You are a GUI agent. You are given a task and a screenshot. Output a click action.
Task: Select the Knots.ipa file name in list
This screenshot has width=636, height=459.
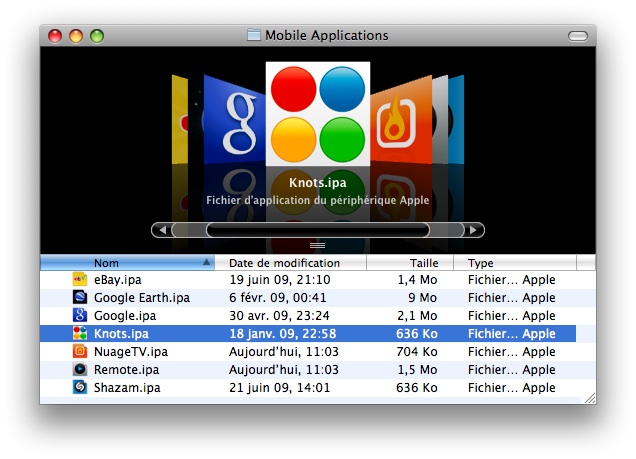coord(121,333)
